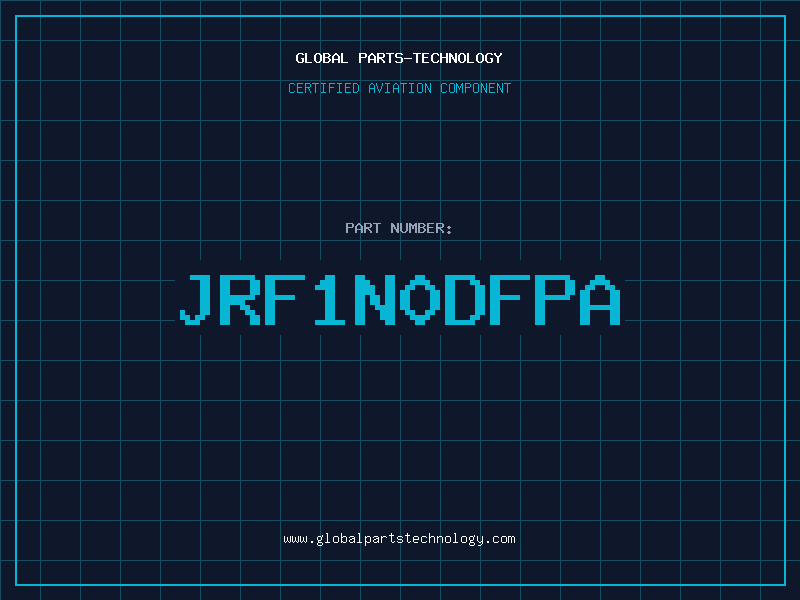Select the part number JRF1N0DFPA
Screen dimensions: 800x600
(x=400, y=299)
